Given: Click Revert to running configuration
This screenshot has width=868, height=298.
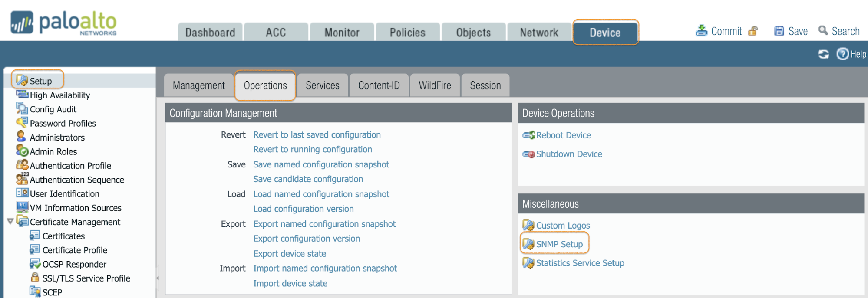Looking at the screenshot, I should [313, 149].
